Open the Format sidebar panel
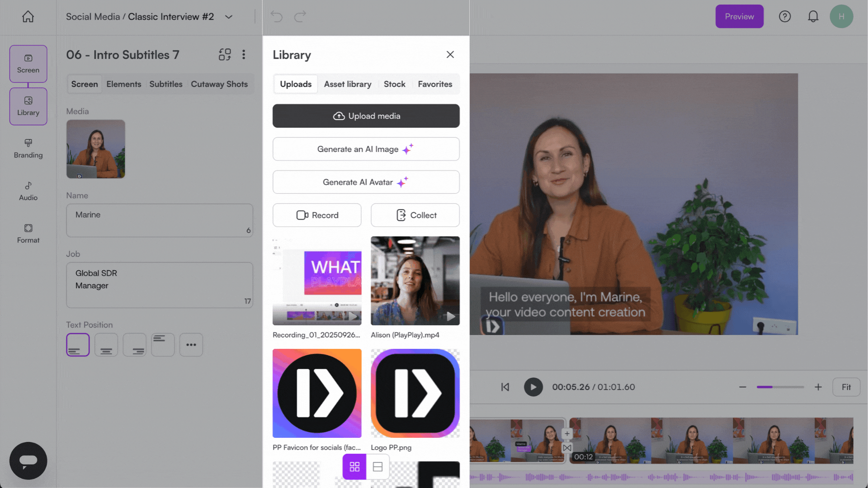 pos(28,234)
